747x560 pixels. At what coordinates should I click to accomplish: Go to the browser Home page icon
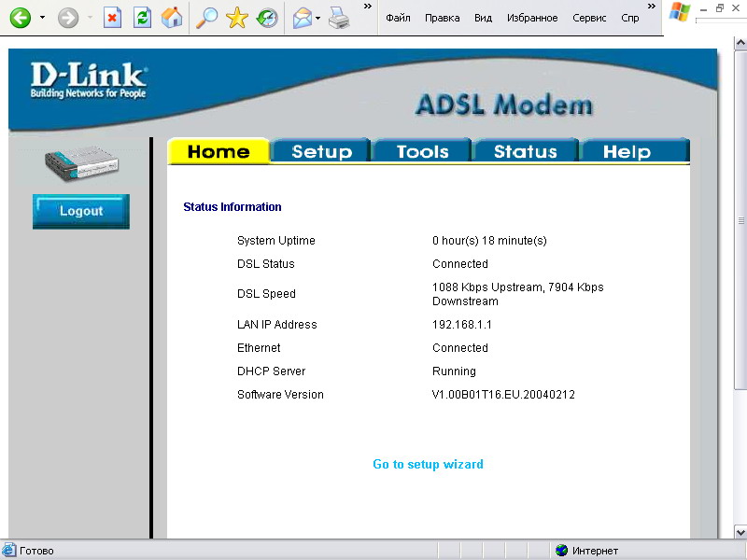click(172, 18)
